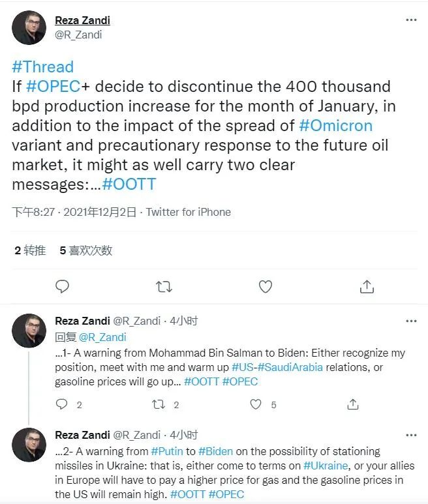
Task: View the 2 retweets list
Action: 30,250
